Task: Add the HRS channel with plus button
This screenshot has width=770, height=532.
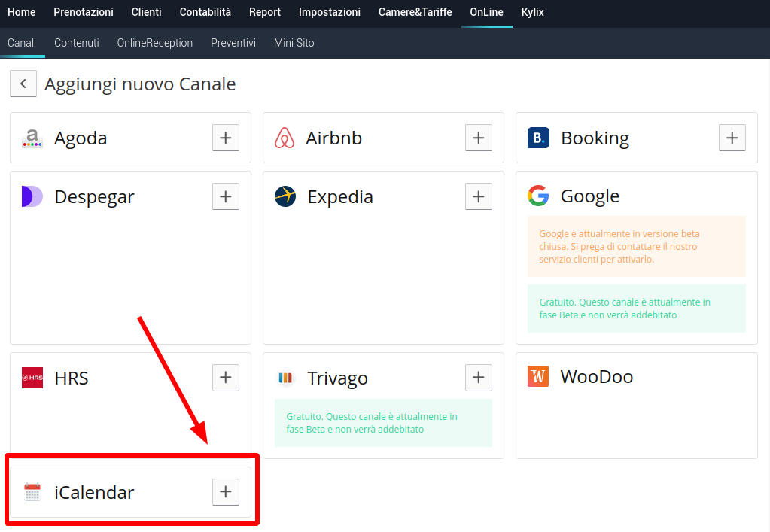Action: tap(225, 378)
